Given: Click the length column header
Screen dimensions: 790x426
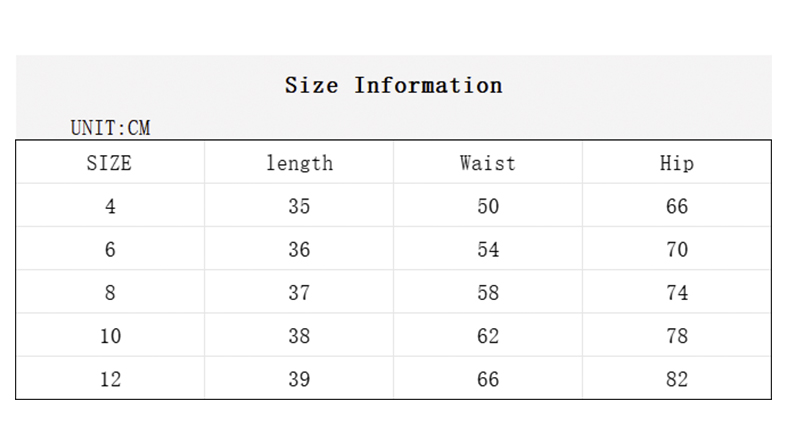Looking at the screenshot, I should 299,164.
